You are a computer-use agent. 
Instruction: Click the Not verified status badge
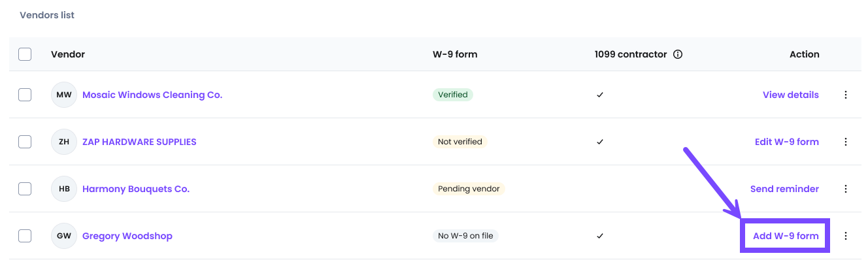coord(460,142)
